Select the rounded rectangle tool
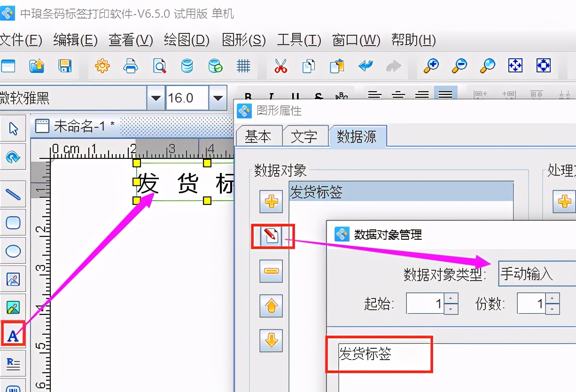 (x=13, y=222)
